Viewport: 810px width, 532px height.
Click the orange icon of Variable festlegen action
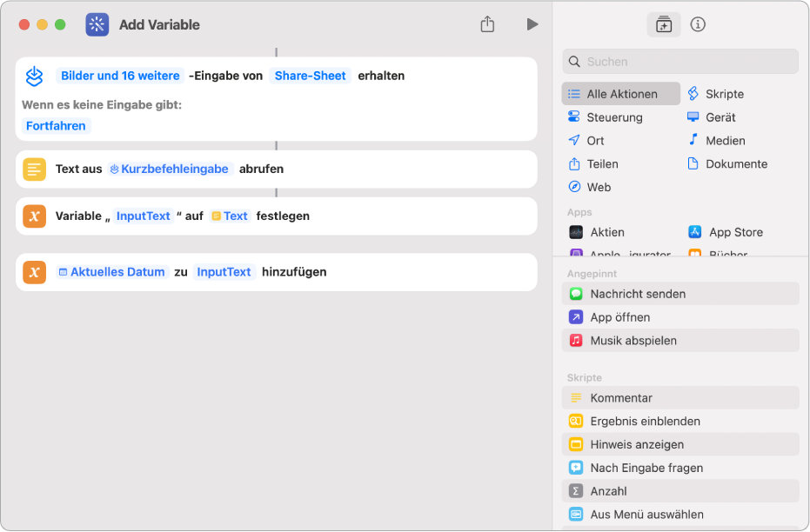coord(34,216)
